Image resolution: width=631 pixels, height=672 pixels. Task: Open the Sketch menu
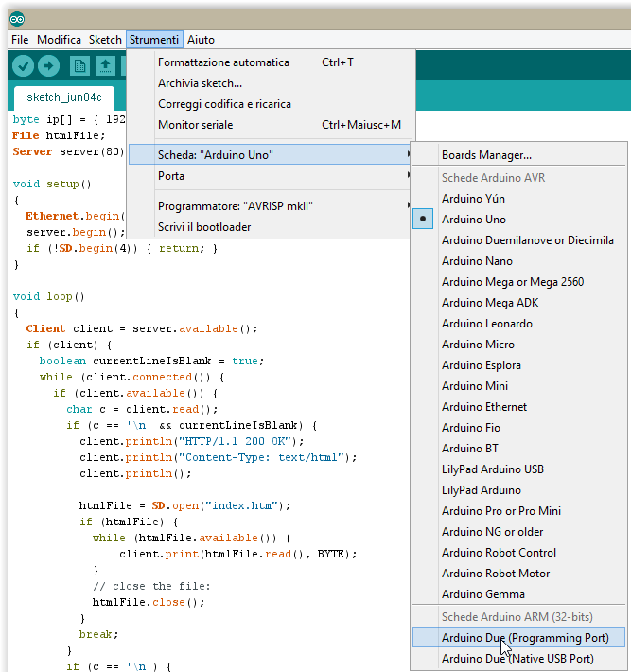[x=105, y=40]
